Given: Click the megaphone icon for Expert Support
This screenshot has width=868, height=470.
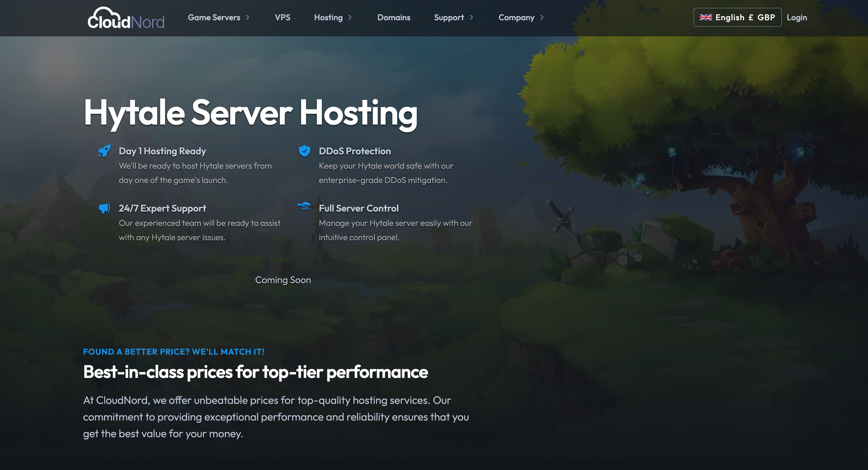Looking at the screenshot, I should pos(104,209).
